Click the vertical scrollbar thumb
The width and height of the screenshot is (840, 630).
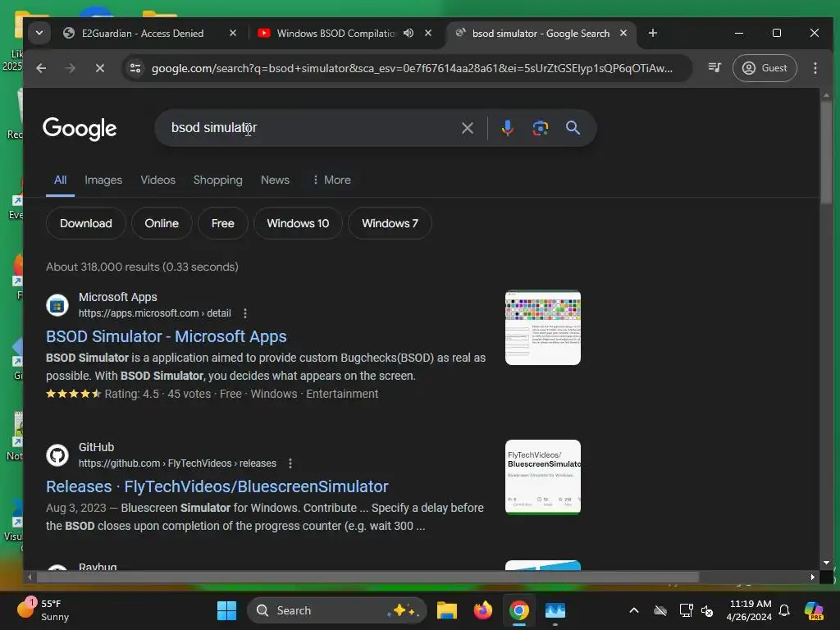(826, 152)
